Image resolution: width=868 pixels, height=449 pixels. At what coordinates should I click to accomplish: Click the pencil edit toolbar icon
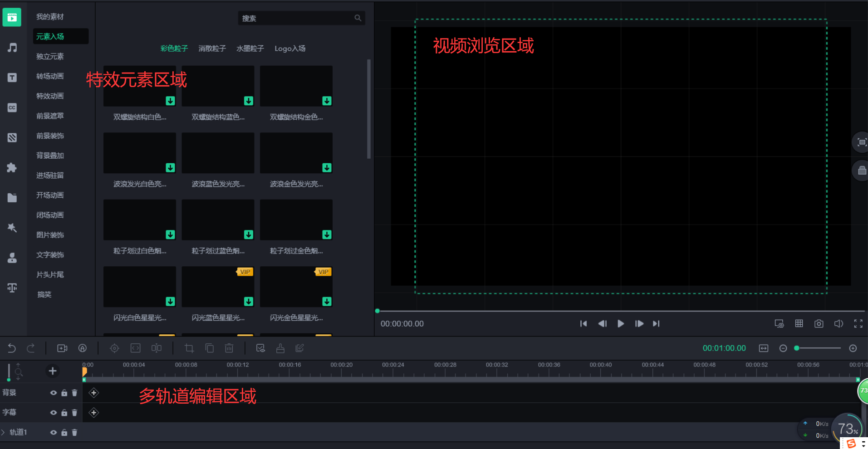(x=299, y=348)
